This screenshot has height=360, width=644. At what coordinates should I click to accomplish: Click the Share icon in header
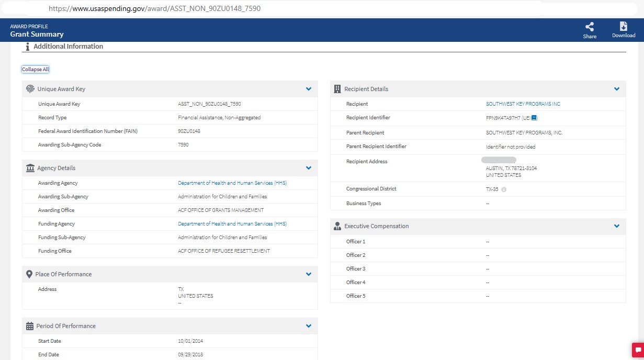click(x=590, y=27)
